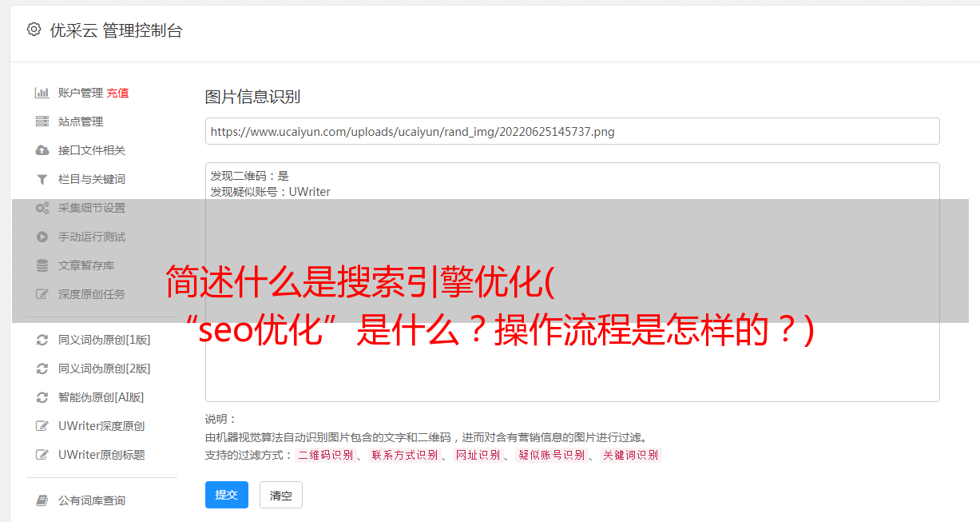Click the edit icon next to 深度原创任务
Screen dimensions: 980x522
pos(42,294)
